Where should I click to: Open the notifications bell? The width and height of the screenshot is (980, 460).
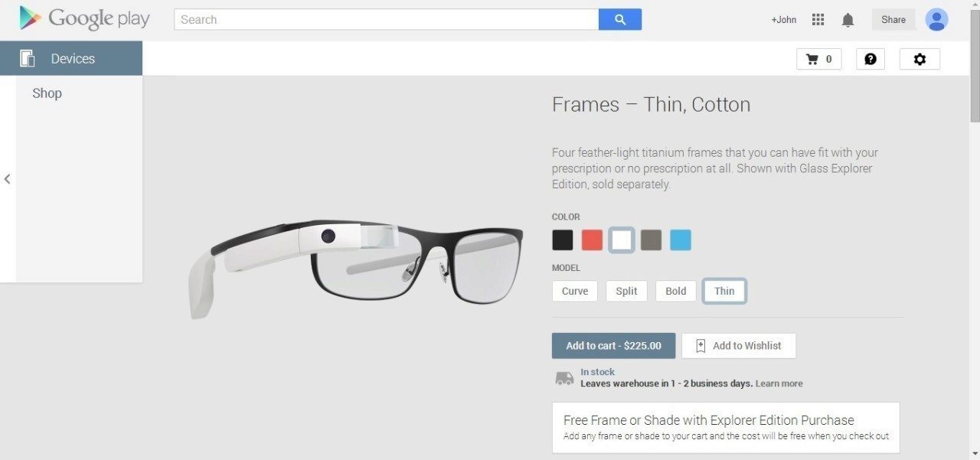point(848,20)
